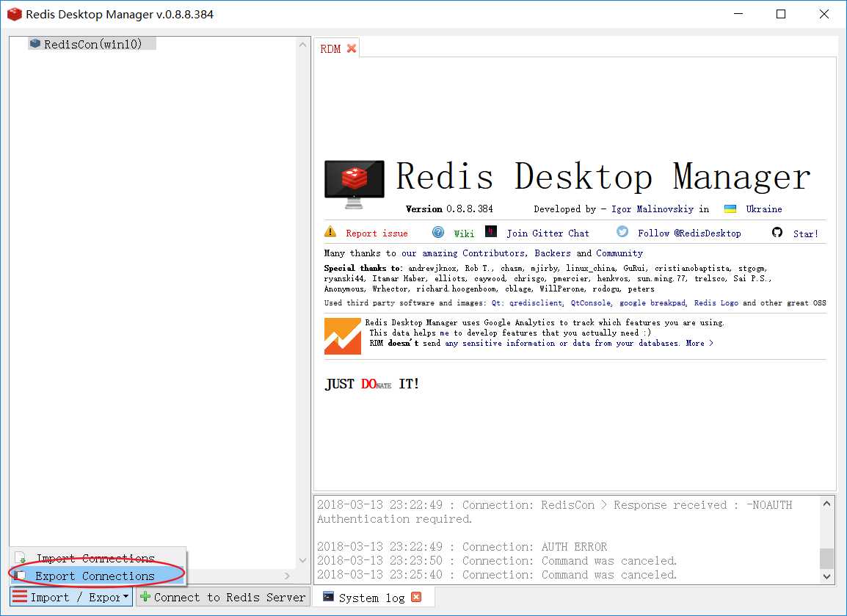The image size is (847, 616).
Task: Click the AUTH ERROR log line
Action: coord(462,547)
